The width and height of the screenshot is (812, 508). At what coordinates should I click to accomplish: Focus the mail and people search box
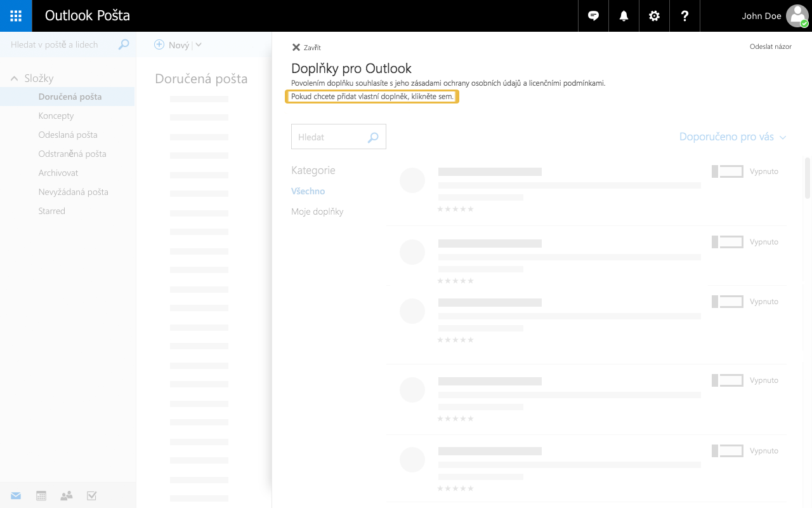tap(67, 44)
